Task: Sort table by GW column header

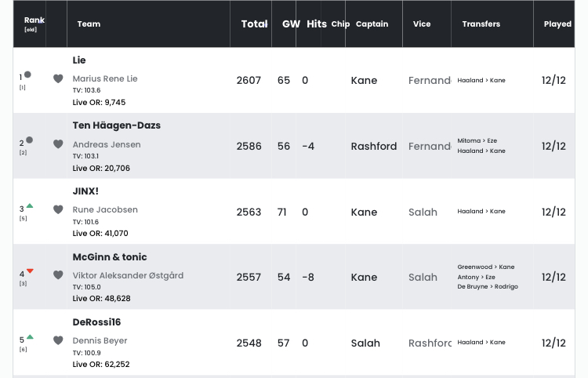Action: (x=291, y=24)
